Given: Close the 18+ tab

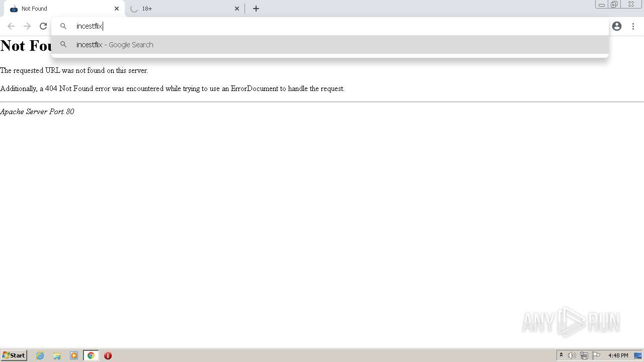Looking at the screenshot, I should [237, 9].
